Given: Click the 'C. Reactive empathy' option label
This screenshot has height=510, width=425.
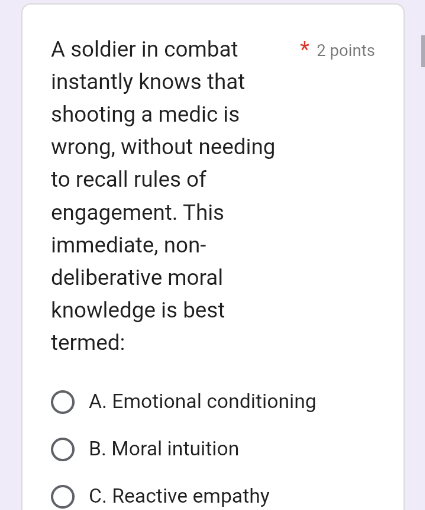Looking at the screenshot, I should [x=179, y=496].
